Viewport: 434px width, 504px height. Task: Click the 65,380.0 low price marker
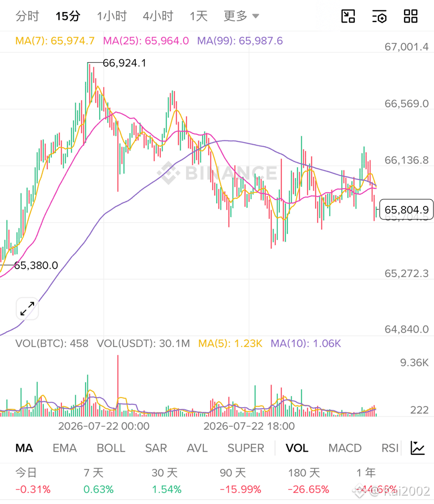coord(36,265)
